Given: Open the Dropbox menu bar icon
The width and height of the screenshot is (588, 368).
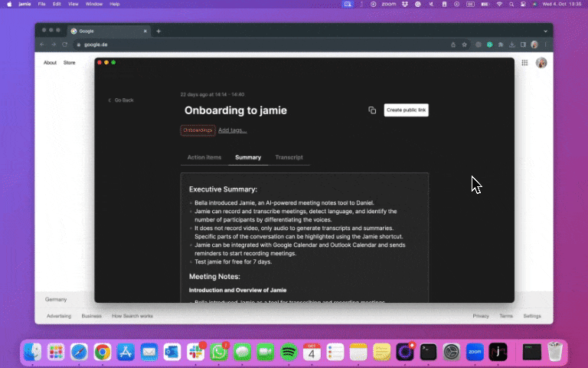Looking at the screenshot, I should [x=405, y=4].
